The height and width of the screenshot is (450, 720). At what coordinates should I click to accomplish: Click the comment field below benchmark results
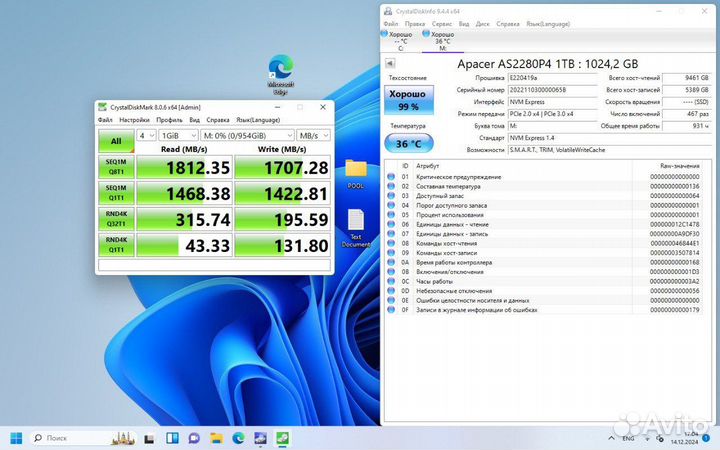coord(214,265)
